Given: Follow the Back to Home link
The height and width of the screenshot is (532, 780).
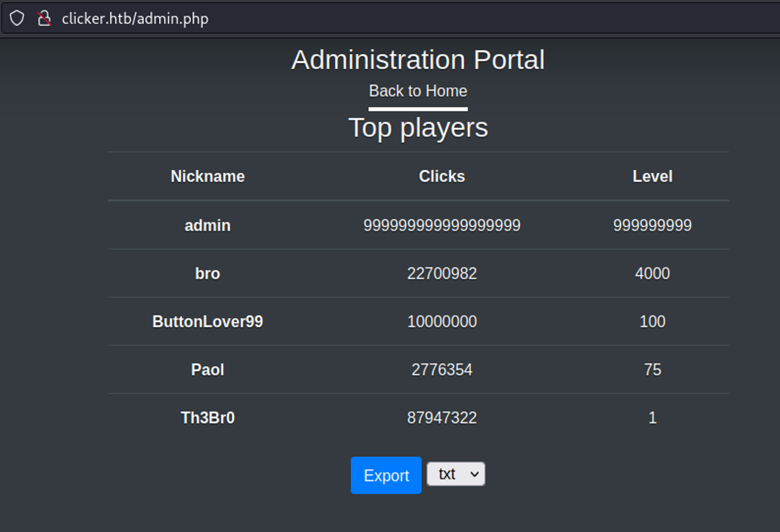Looking at the screenshot, I should pos(418,91).
